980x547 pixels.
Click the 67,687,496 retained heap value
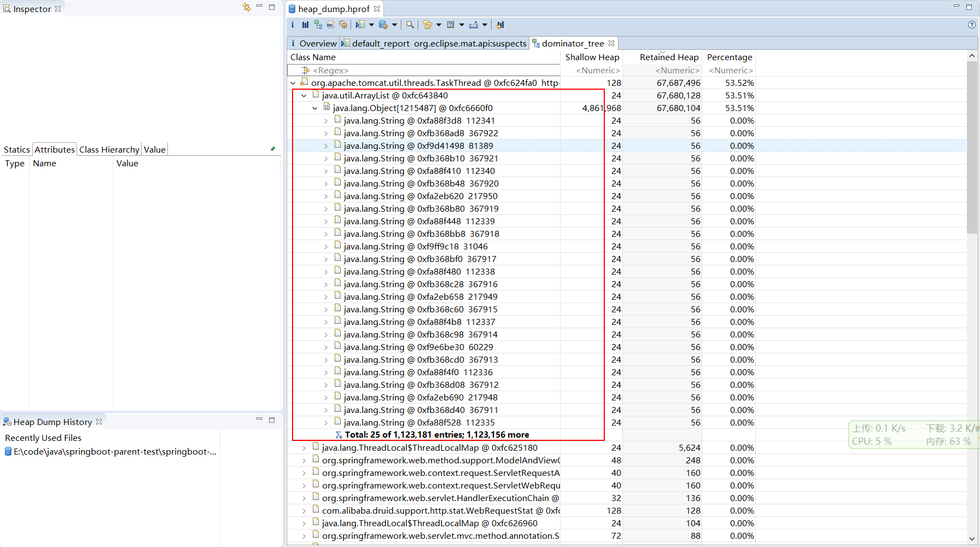678,83
